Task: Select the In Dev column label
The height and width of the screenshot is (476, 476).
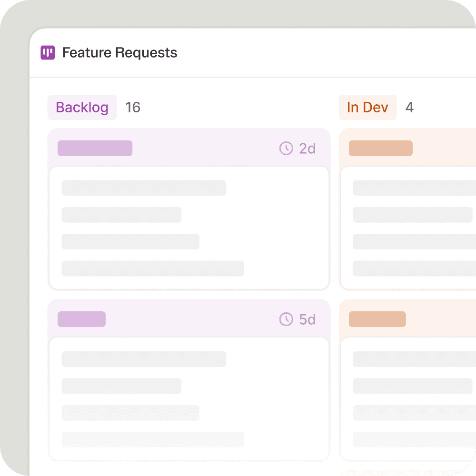Action: 367,108
